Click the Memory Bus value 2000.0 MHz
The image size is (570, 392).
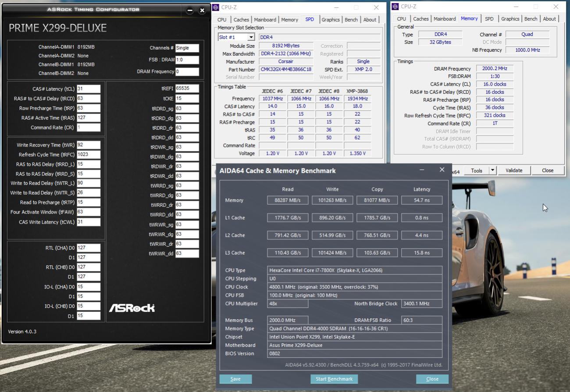pos(288,321)
